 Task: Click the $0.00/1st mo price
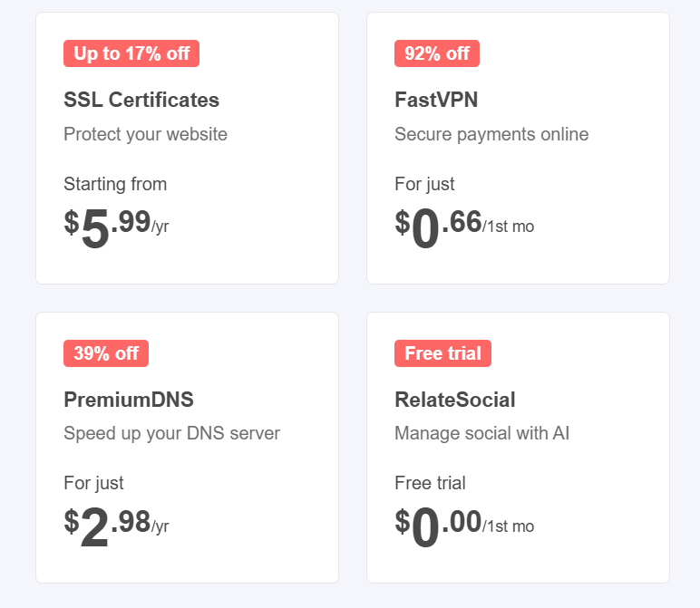click(464, 527)
